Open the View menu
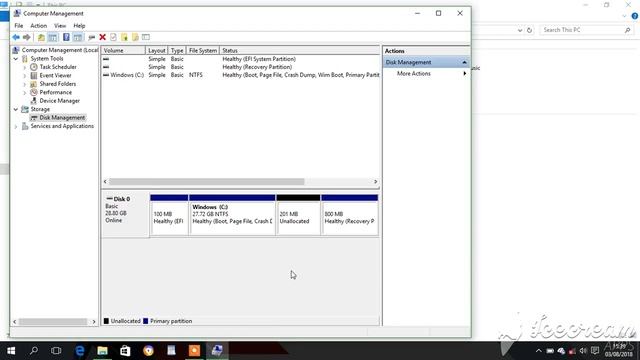This screenshot has width=640, height=360. click(x=60, y=26)
